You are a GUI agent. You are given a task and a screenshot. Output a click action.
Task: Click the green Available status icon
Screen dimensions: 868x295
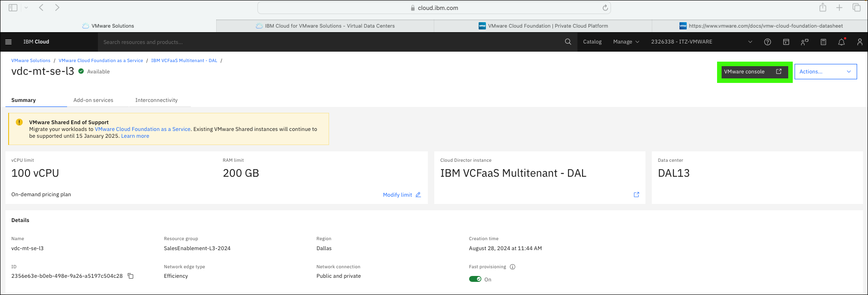81,71
